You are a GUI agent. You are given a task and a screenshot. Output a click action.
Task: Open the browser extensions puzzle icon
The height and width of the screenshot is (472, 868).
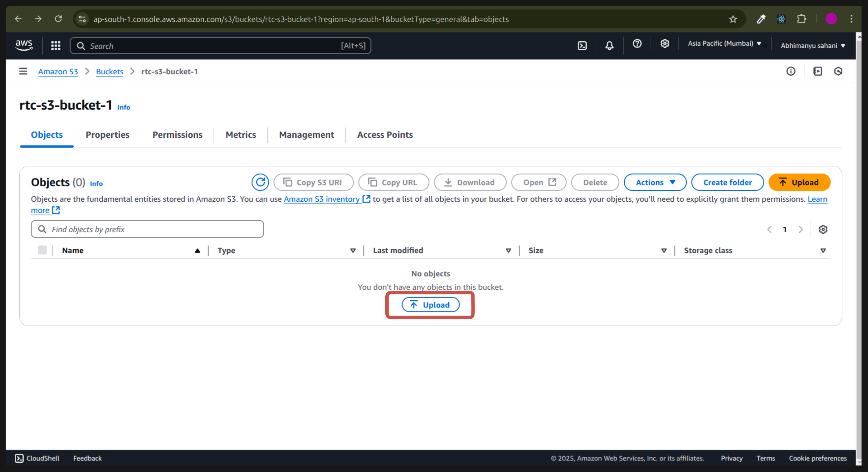802,19
